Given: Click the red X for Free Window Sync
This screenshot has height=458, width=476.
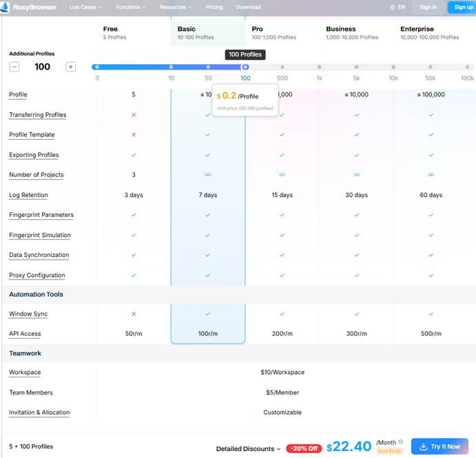Looking at the screenshot, I should (134, 314).
